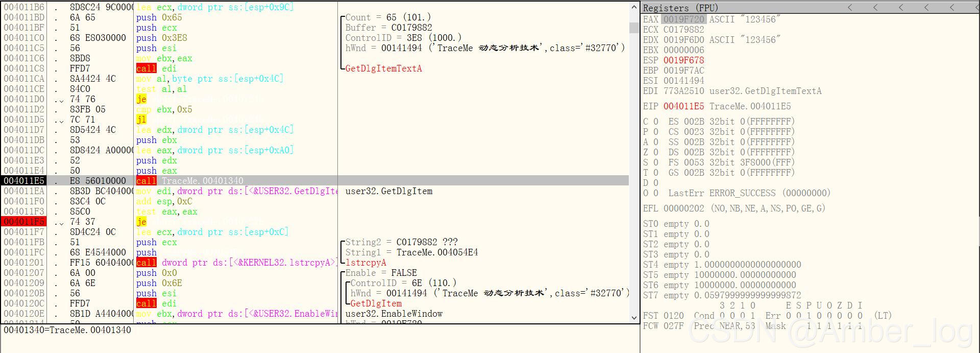Select the red GetDlgItemTextA comment
Viewport: 980px width, 353px height.
[383, 68]
